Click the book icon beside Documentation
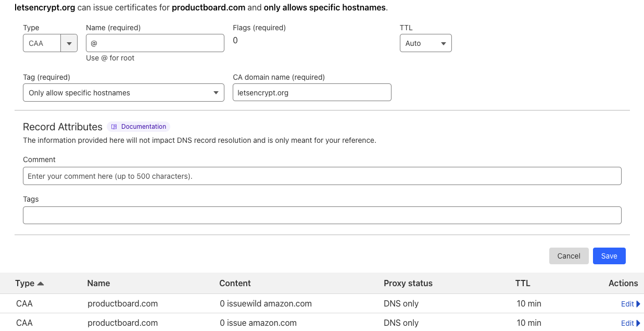The image size is (644, 331). pyautogui.click(x=114, y=127)
